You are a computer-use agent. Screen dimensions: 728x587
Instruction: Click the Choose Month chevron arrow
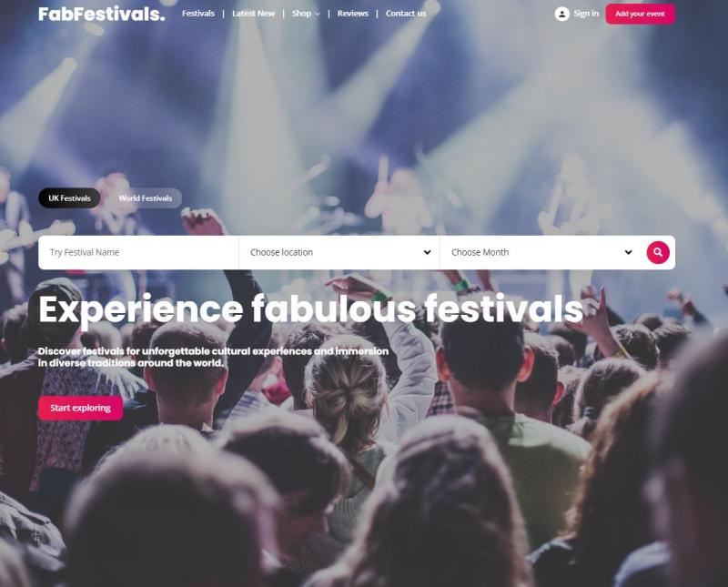click(628, 252)
